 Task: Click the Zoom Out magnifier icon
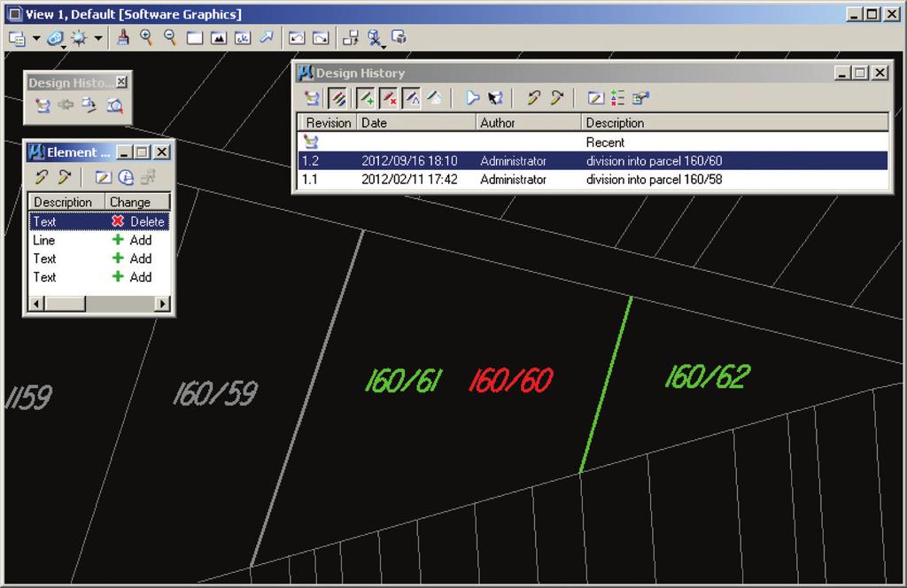[x=170, y=38]
